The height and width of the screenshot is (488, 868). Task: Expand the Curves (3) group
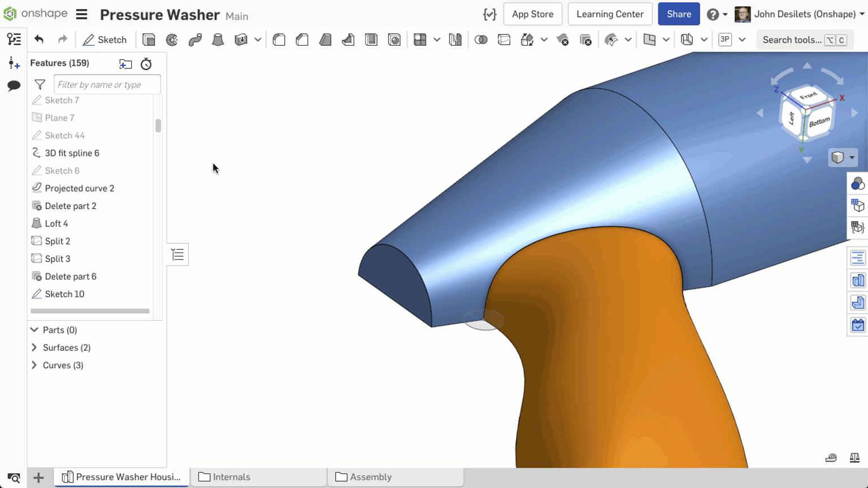click(63, 365)
